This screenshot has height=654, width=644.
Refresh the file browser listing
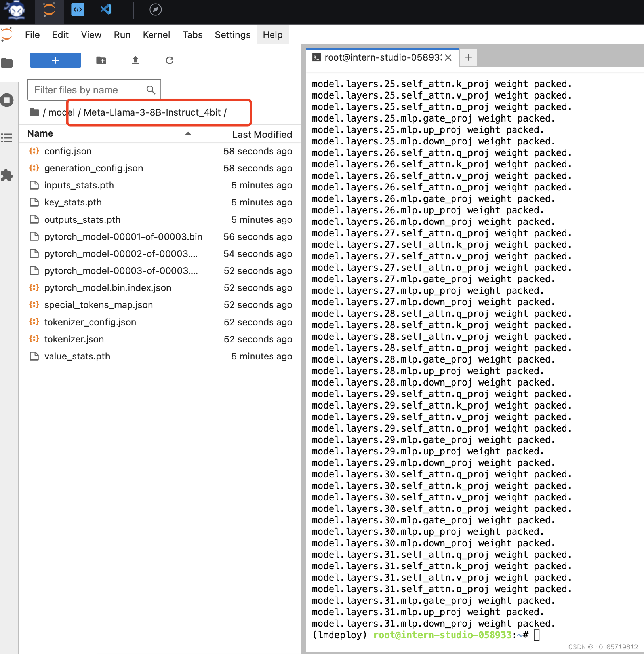point(170,60)
